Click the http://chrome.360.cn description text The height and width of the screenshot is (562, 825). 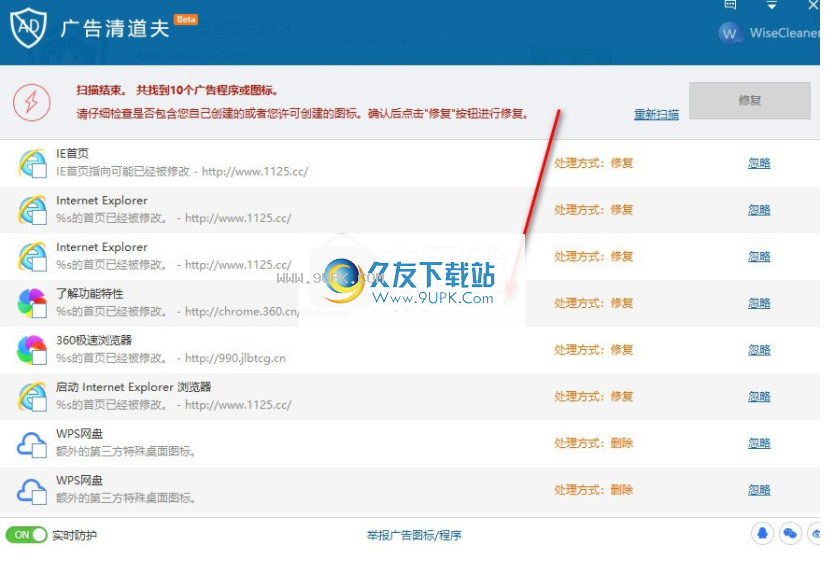[x=203, y=312]
